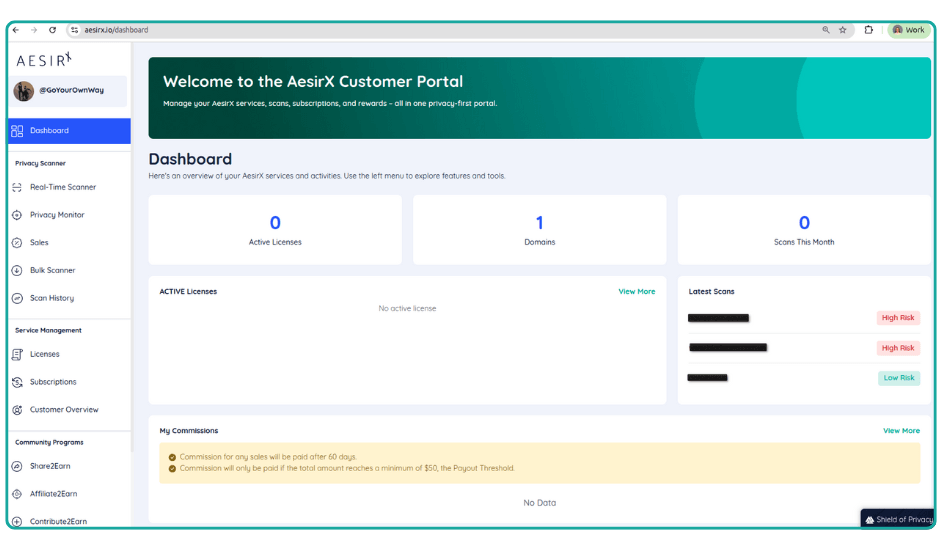This screenshot has width=942, height=550.
Task: Select Sales in the sidebar menu
Action: tap(39, 243)
